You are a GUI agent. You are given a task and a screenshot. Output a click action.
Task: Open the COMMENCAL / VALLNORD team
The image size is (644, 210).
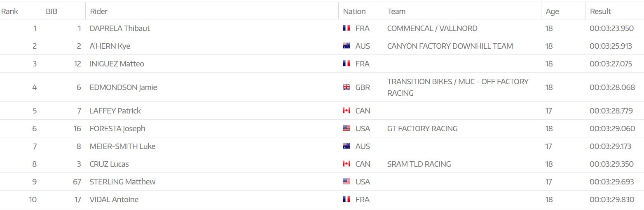coord(432,28)
